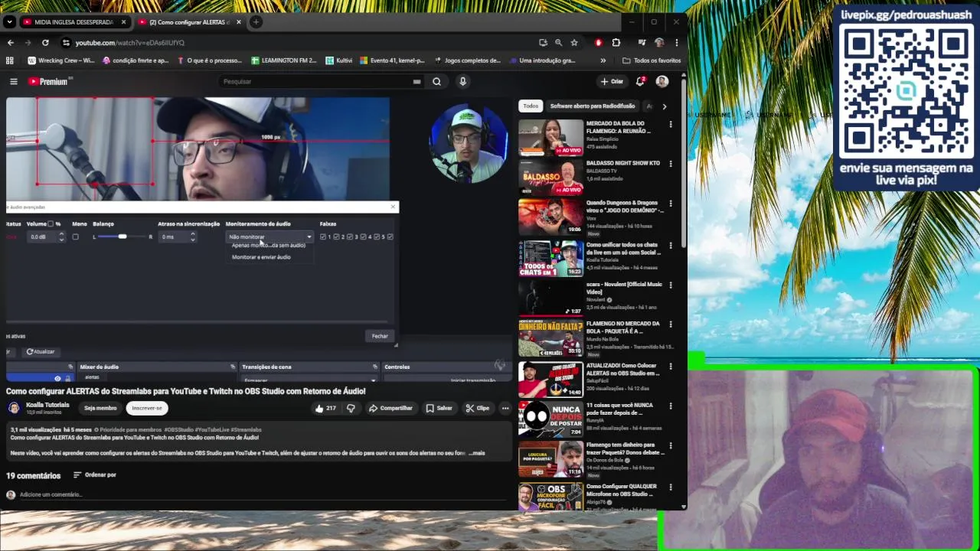Toggle the Volume percent checkbox

(51, 224)
